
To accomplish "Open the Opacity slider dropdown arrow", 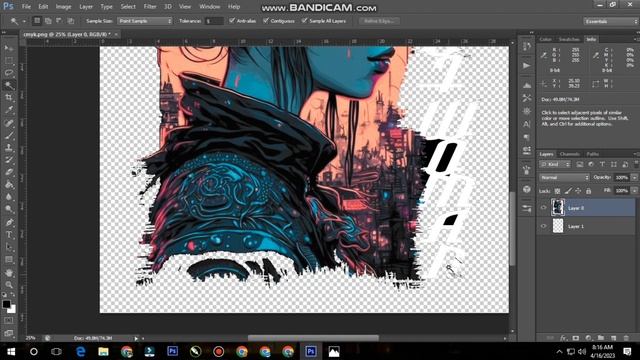I will [x=634, y=178].
